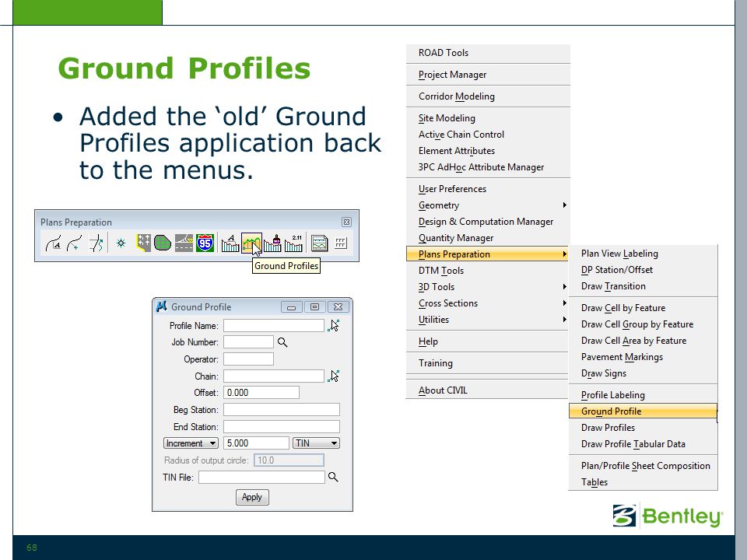Choose Draw Cell Area by Feature in submenu
This screenshot has height=560, width=747.
644,341
